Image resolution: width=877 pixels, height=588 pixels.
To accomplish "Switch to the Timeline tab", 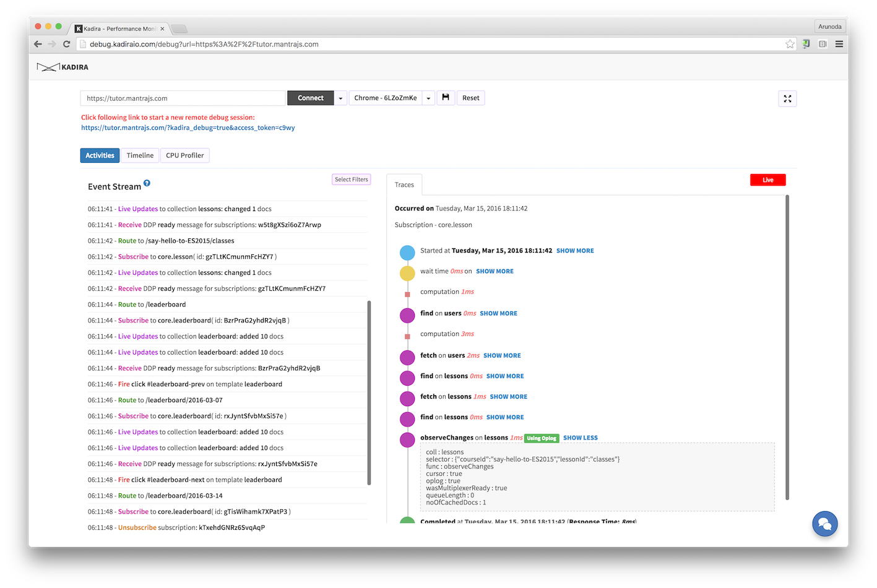I will click(140, 155).
